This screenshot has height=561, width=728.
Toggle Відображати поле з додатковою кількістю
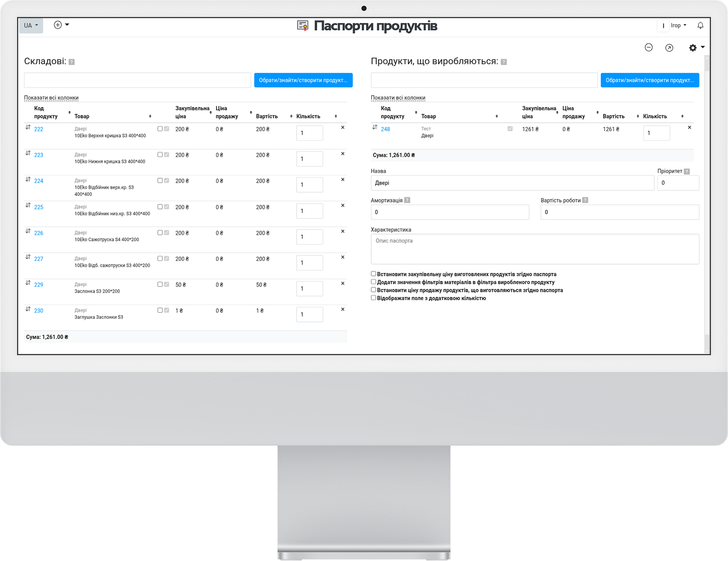click(374, 298)
